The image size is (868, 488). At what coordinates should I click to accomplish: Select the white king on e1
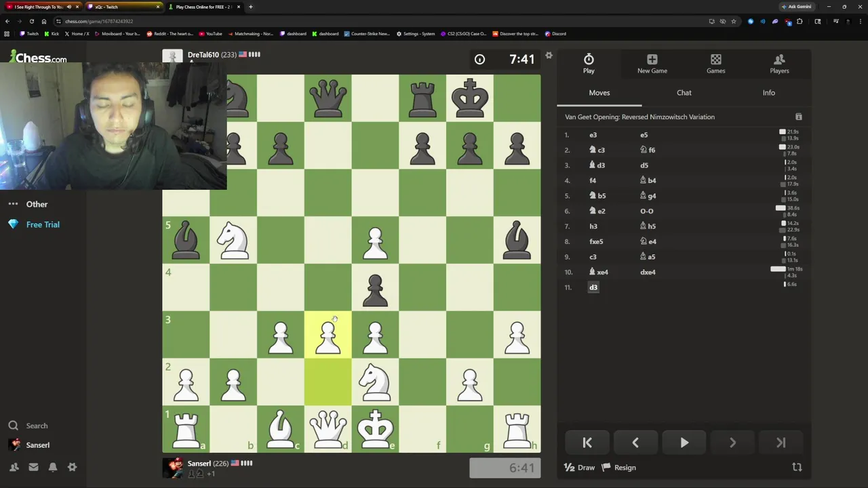tap(375, 429)
